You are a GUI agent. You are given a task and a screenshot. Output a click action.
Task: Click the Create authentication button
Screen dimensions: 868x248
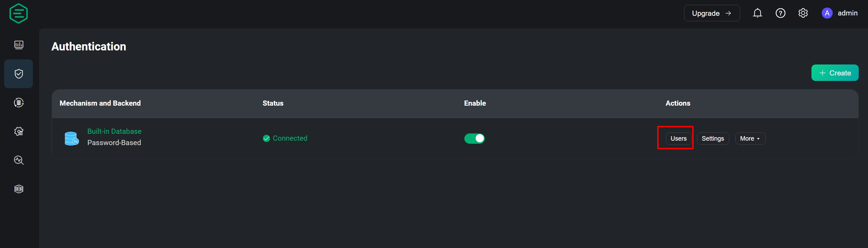[x=834, y=73]
